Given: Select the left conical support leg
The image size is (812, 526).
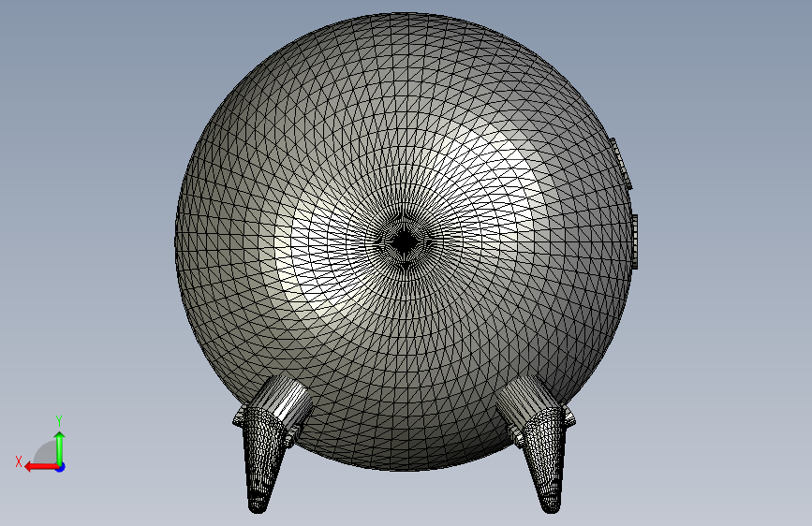Looking at the screenshot, I should click(x=263, y=460).
